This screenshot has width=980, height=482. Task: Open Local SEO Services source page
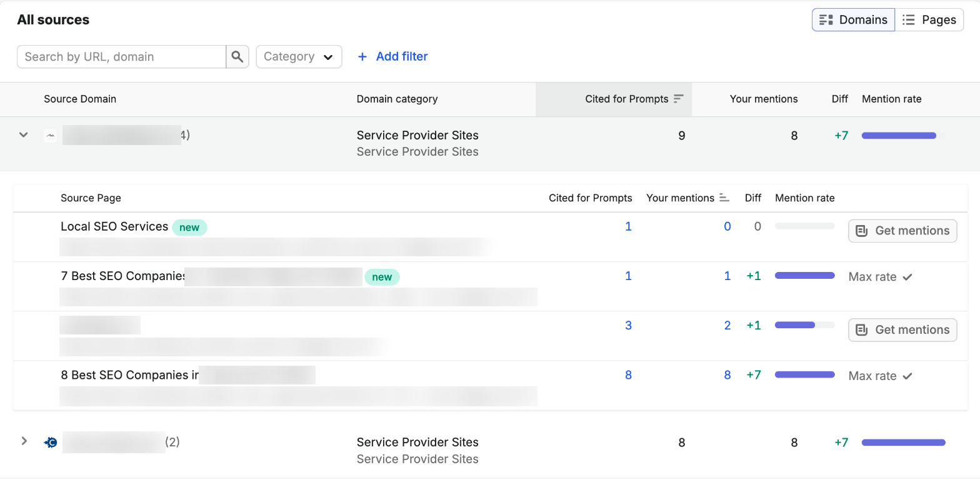click(114, 226)
